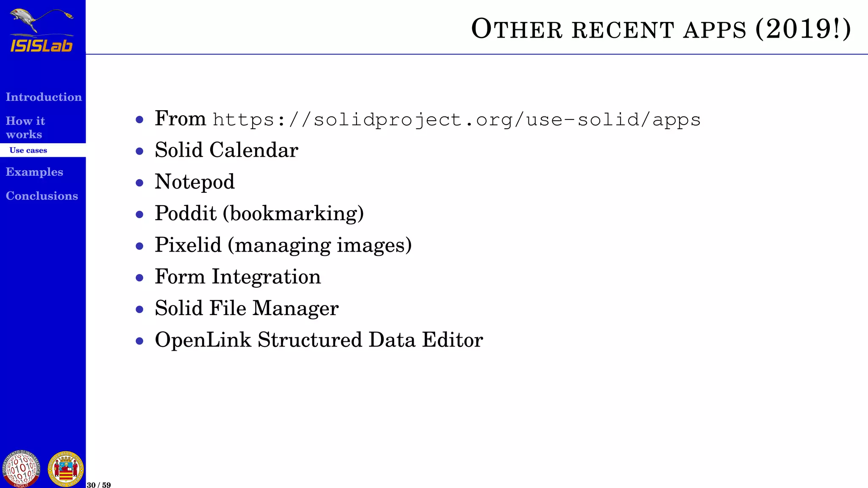This screenshot has width=868, height=488.
Task: Click the bullet dot before Solid Calendar
Action: (x=139, y=151)
